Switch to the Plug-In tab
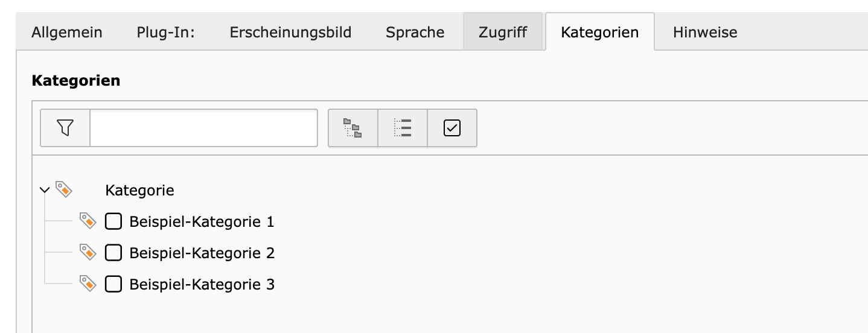 point(166,32)
